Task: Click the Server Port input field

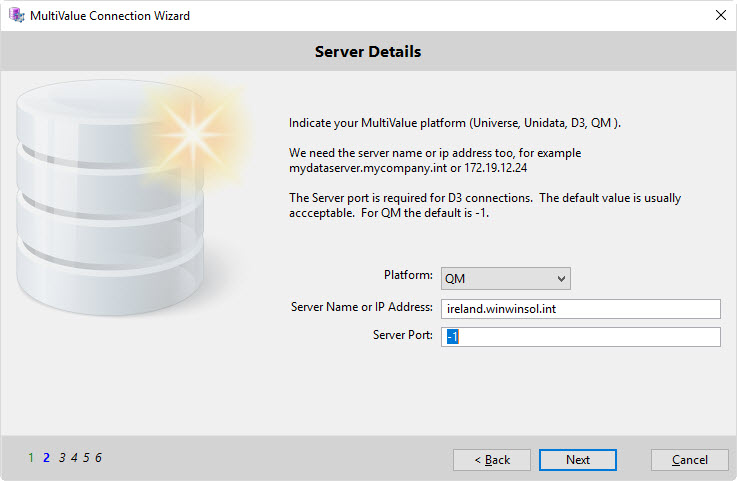Action: click(x=580, y=337)
